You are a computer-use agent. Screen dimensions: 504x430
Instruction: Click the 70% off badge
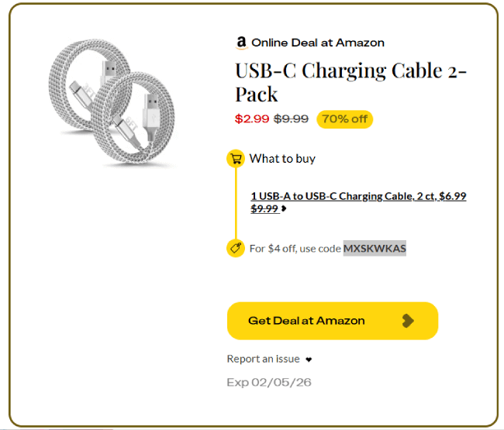point(344,119)
